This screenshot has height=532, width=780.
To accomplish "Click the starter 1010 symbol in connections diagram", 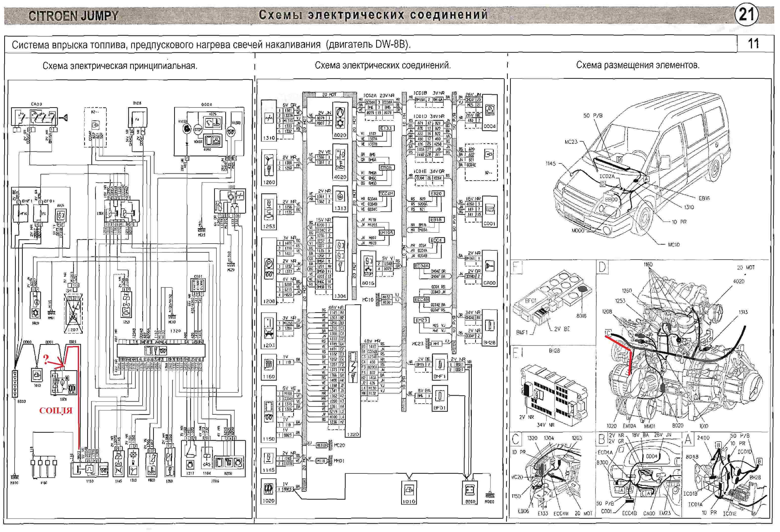I will click(409, 490).
